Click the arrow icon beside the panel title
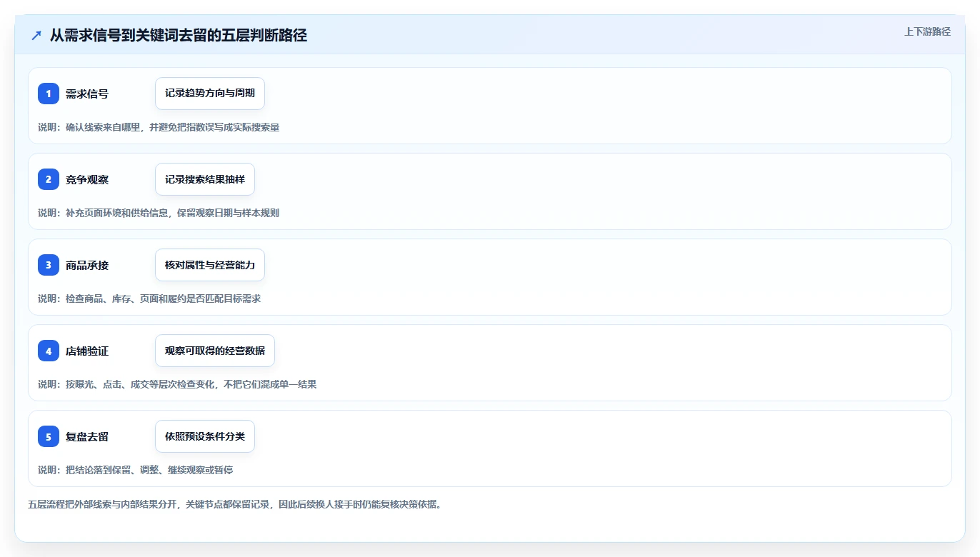Image resolution: width=980 pixels, height=557 pixels. (x=36, y=35)
